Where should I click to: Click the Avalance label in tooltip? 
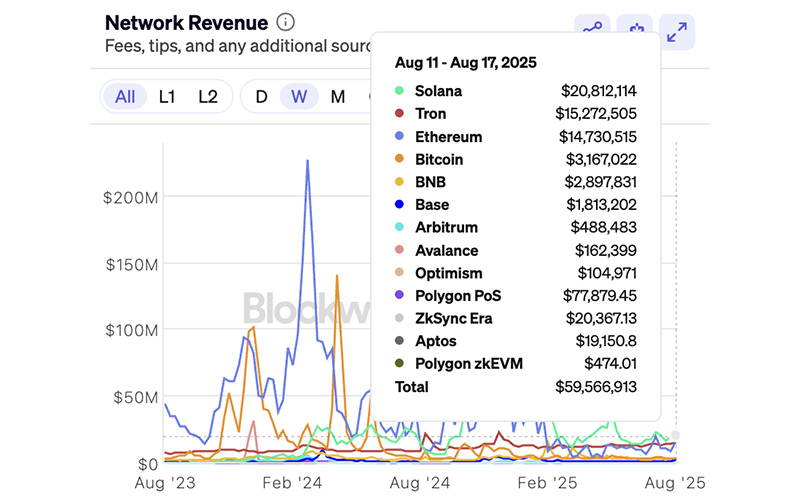pyautogui.click(x=446, y=251)
